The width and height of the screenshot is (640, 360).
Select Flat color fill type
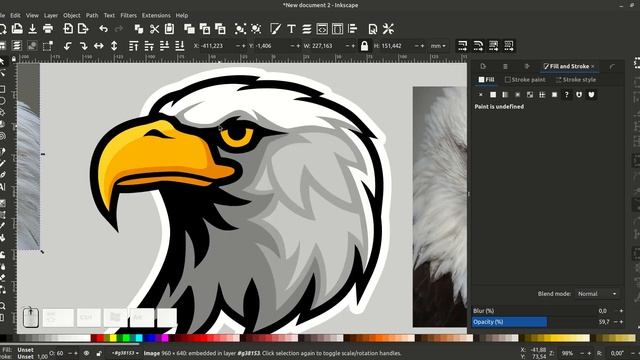(x=493, y=95)
